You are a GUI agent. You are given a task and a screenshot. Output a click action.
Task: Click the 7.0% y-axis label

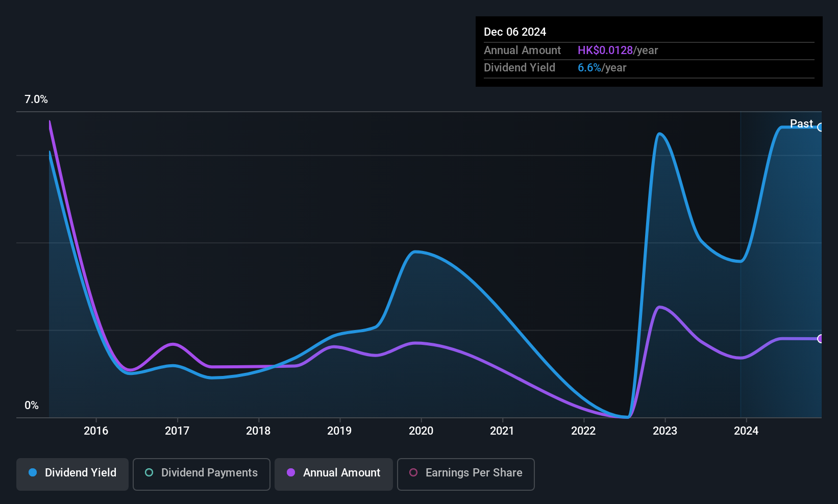[36, 99]
